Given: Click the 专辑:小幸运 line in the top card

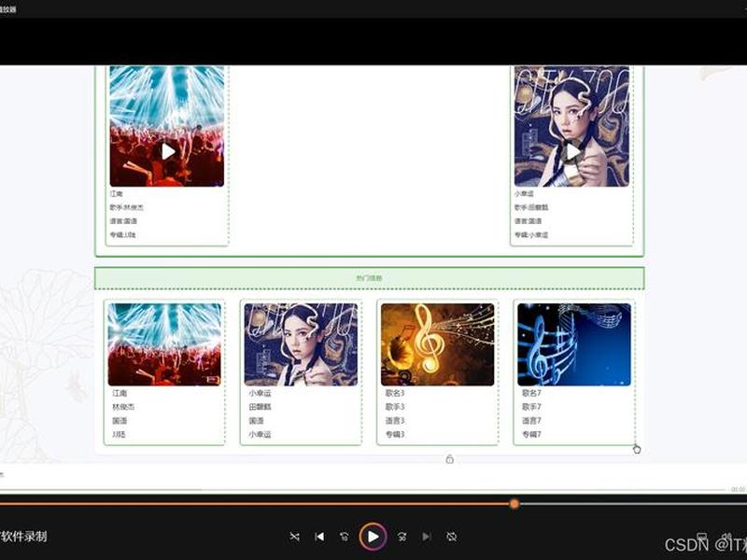Looking at the screenshot, I should point(531,235).
